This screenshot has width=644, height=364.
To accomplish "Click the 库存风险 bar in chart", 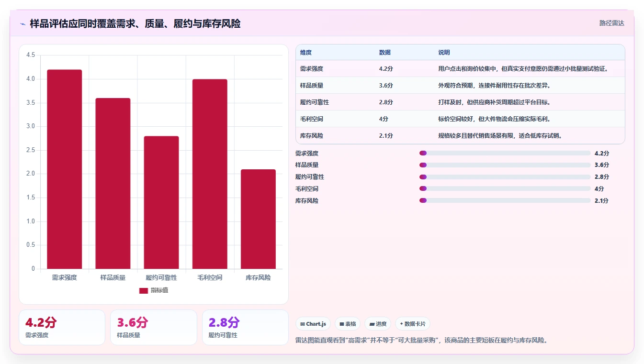I will [x=258, y=219].
